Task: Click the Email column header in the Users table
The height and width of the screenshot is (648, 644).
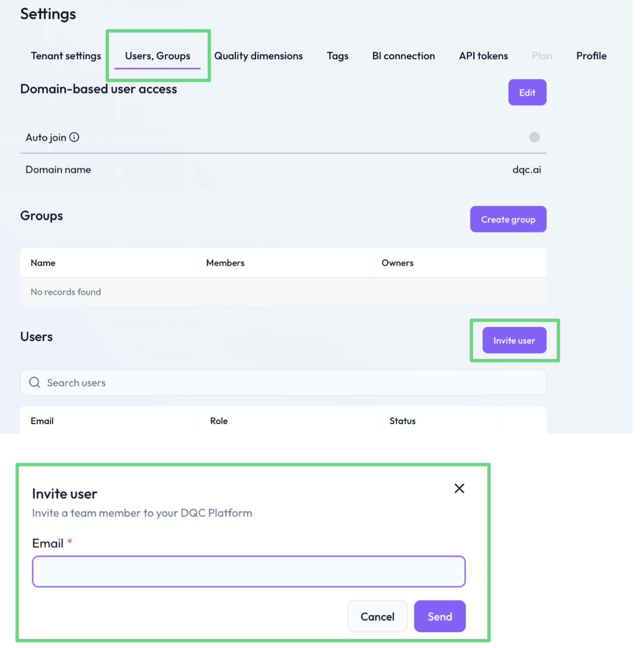Action: (42, 421)
